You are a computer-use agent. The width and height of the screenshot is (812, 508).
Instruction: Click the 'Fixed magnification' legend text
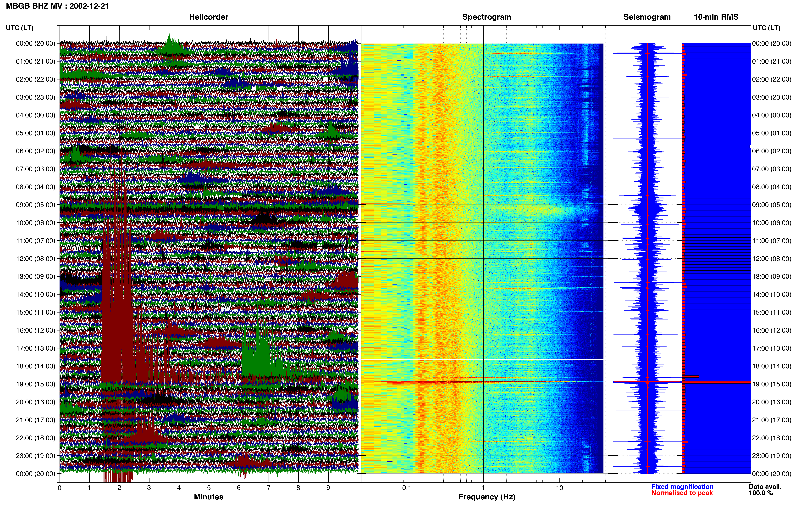[682, 486]
